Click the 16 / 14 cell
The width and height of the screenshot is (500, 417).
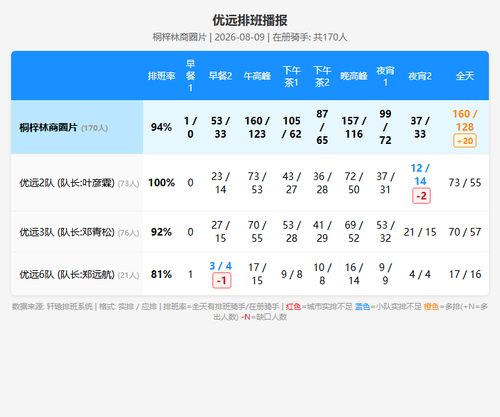pos(354,274)
